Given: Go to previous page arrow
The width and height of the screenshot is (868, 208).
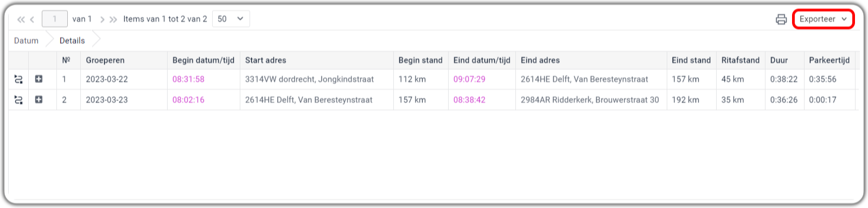Looking at the screenshot, I should pyautogui.click(x=33, y=20).
